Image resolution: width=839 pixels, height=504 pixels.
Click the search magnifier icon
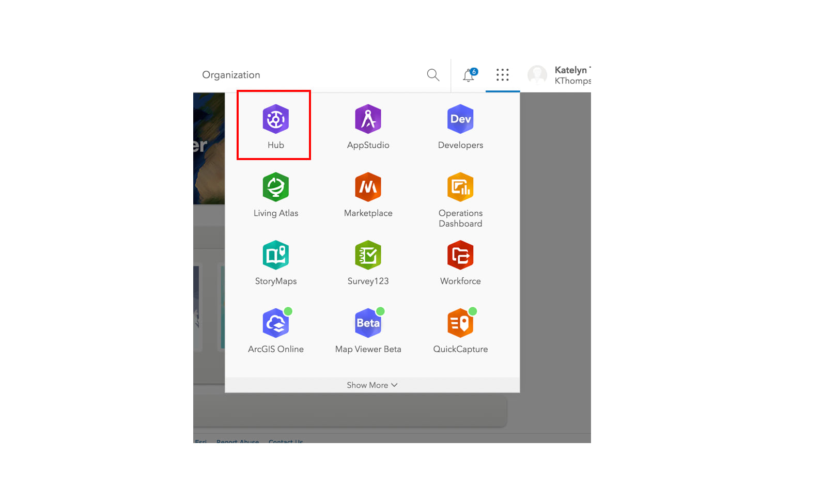(x=433, y=75)
